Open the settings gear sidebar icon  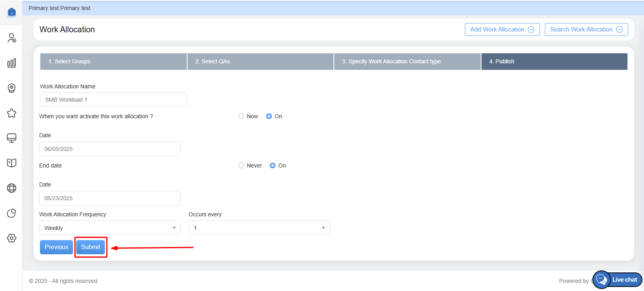pos(12,238)
